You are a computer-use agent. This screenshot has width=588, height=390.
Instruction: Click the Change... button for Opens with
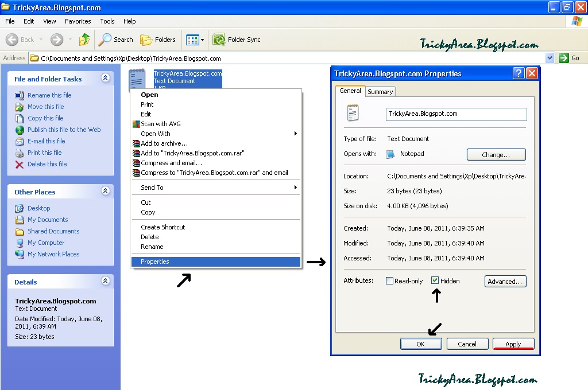[x=496, y=155]
